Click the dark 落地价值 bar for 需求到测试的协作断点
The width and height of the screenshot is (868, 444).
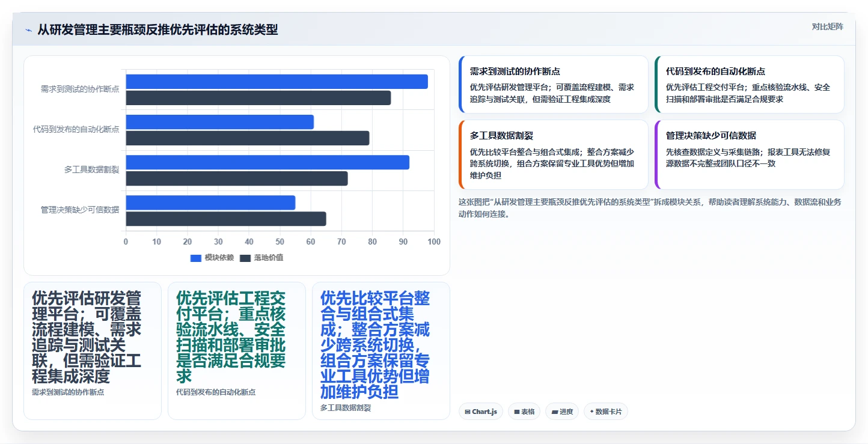point(258,98)
